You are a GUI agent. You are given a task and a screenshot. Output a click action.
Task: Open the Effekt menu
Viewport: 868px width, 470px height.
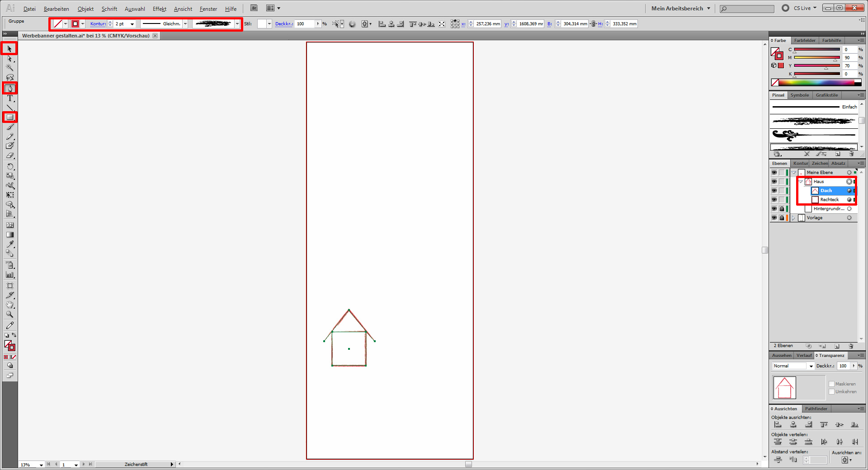(159, 9)
